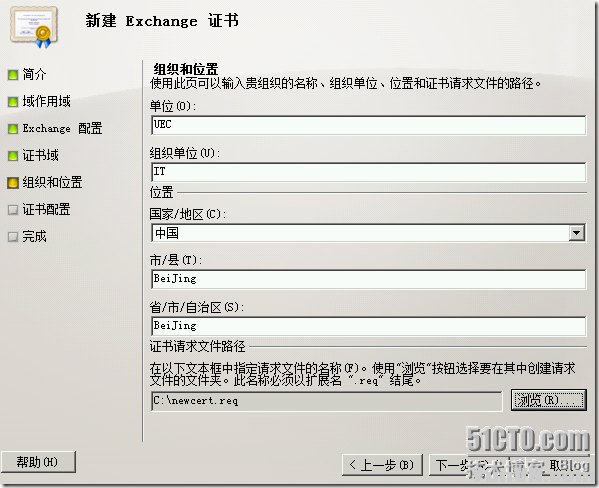Click the yellow step icon beside 组织和位置
Viewport: 599px width, 488px height.
click(x=13, y=183)
